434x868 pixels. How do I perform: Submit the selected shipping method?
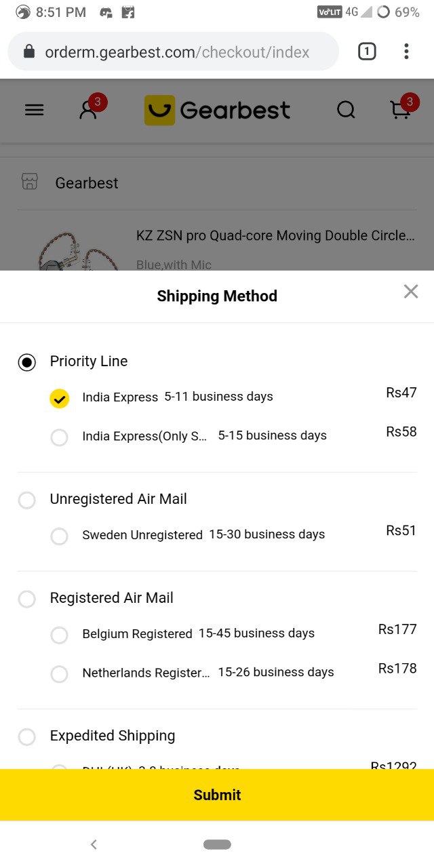click(x=217, y=795)
